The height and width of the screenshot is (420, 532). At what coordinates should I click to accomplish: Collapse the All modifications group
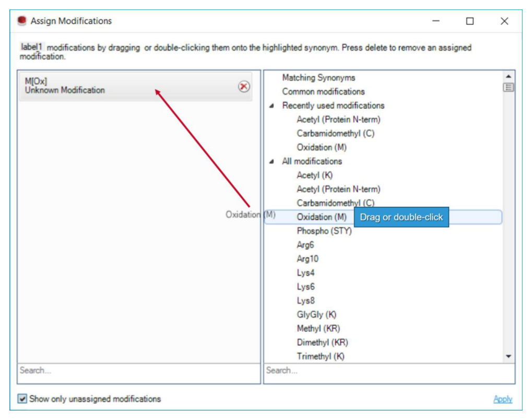[271, 161]
